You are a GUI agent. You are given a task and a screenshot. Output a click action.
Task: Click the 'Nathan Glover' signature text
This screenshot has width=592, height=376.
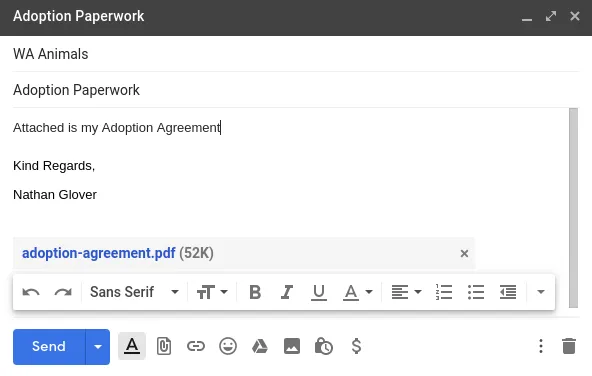(55, 195)
